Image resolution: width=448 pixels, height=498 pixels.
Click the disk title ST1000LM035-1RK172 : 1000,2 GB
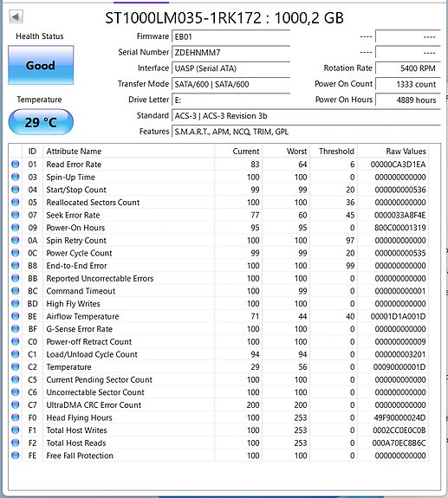coord(224,18)
